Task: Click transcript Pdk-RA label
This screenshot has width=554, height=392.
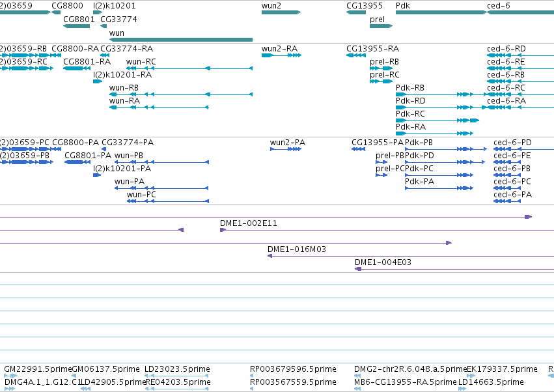Action: point(411,127)
